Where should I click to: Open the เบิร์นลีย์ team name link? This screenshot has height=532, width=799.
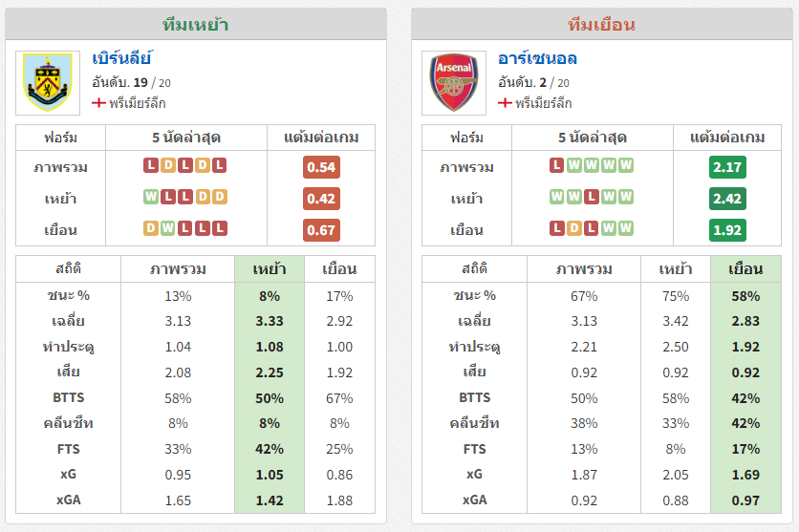coord(121,58)
